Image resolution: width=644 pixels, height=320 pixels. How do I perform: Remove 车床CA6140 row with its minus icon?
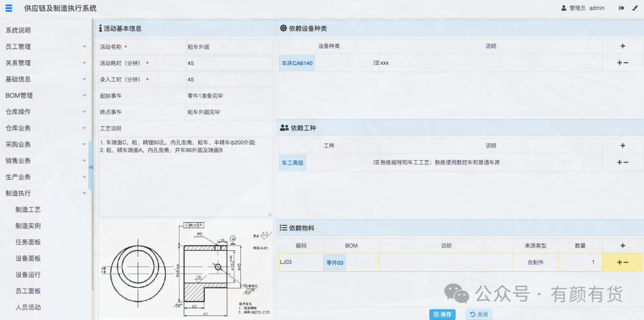click(x=626, y=63)
